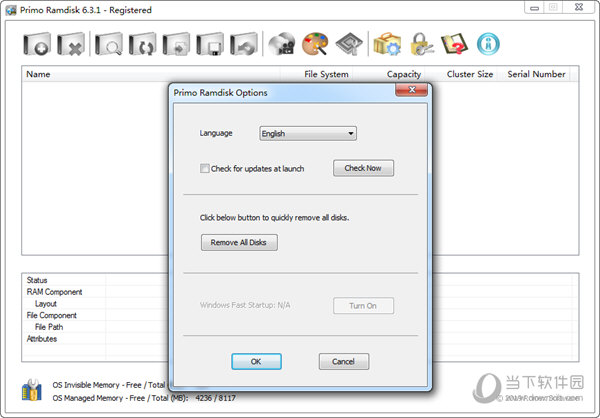Click the blue circular about info icon

click(x=488, y=44)
